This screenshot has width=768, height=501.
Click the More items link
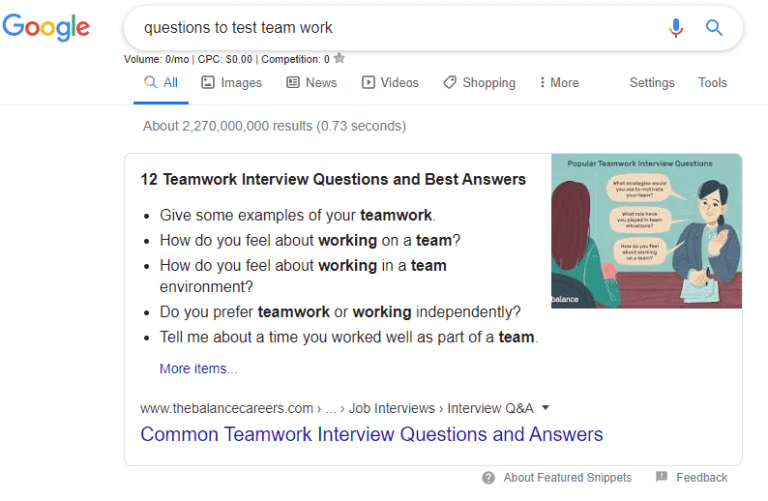coord(198,369)
